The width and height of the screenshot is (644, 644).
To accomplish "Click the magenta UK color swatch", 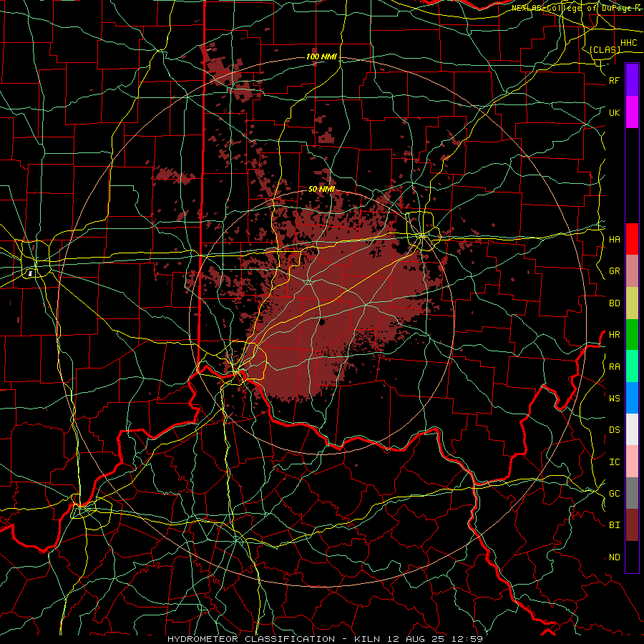I will coord(632,112).
